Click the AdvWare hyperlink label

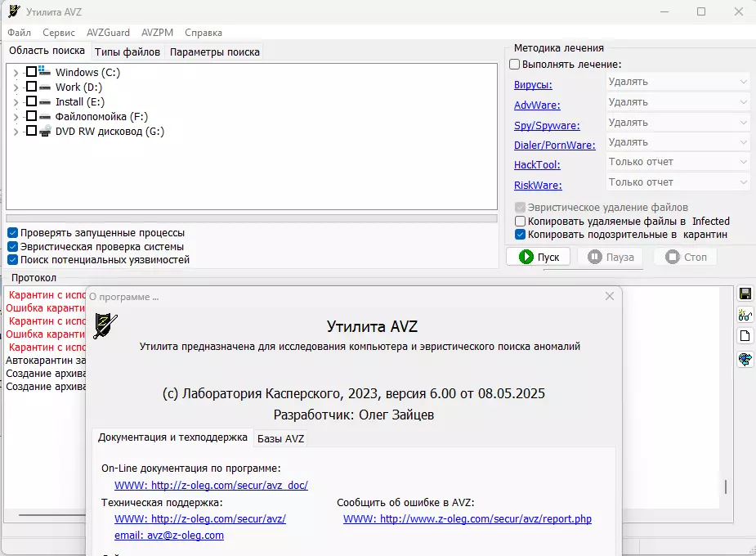point(537,105)
